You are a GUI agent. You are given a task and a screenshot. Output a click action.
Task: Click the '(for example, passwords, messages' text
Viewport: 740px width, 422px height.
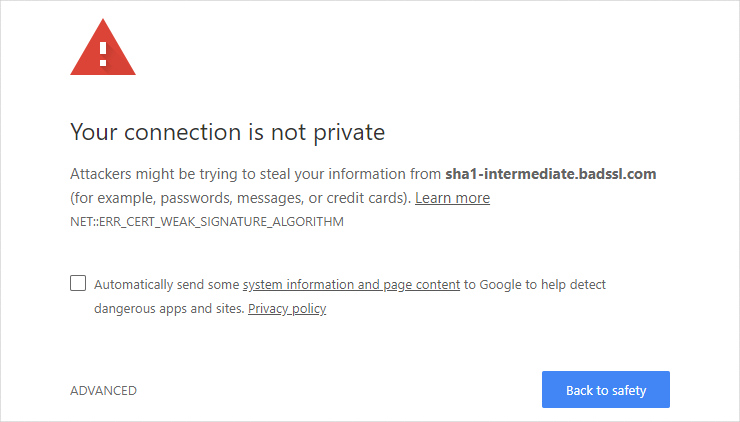(186, 198)
